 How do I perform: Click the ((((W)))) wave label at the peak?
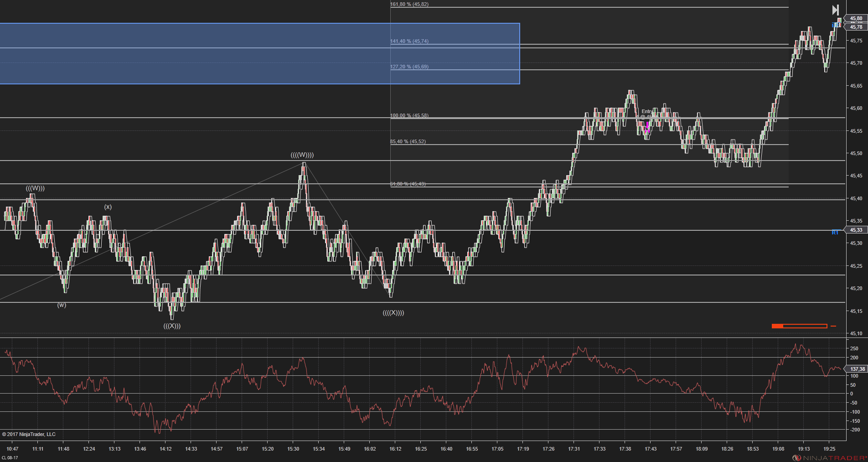(302, 155)
